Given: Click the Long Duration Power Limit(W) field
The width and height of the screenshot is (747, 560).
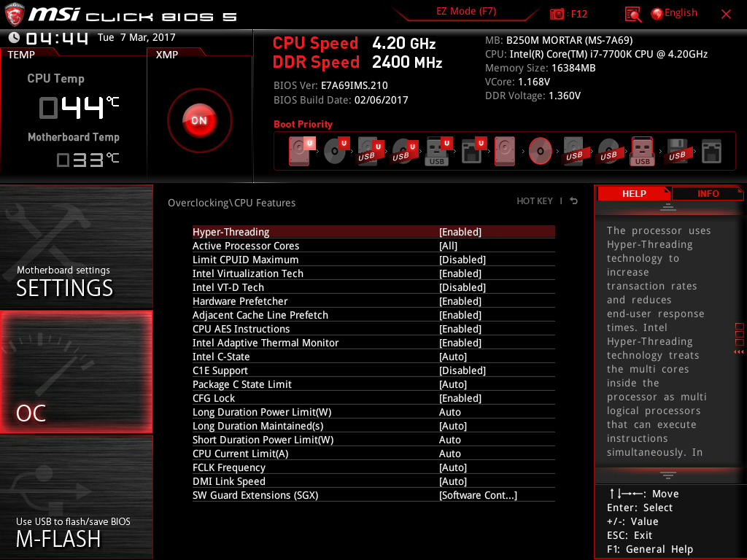Looking at the screenshot, I should click(449, 412).
